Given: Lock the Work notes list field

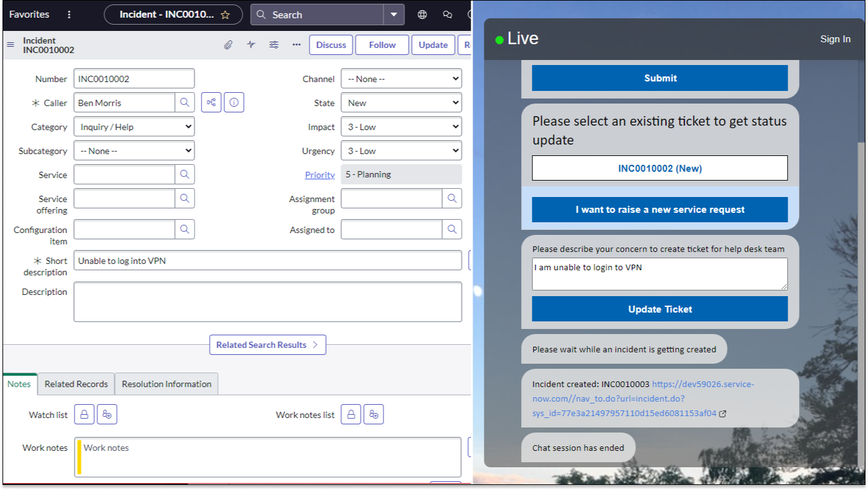Looking at the screenshot, I should tap(351, 414).
